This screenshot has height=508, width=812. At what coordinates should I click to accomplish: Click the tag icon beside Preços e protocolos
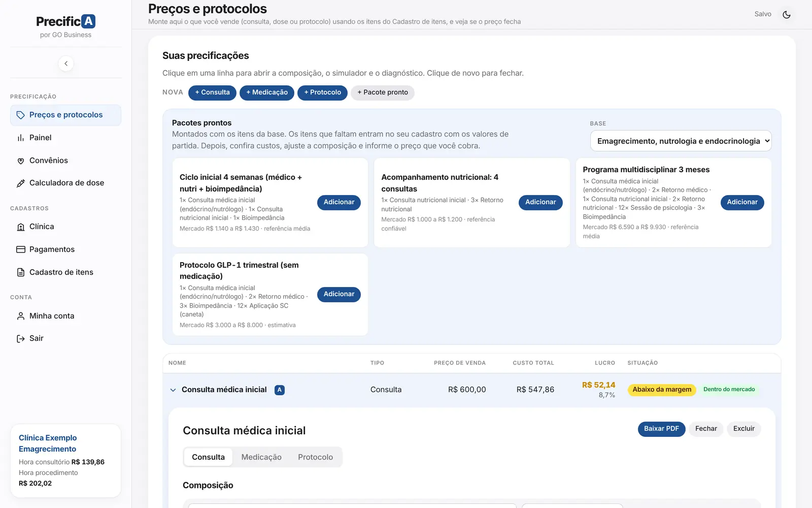click(x=21, y=115)
